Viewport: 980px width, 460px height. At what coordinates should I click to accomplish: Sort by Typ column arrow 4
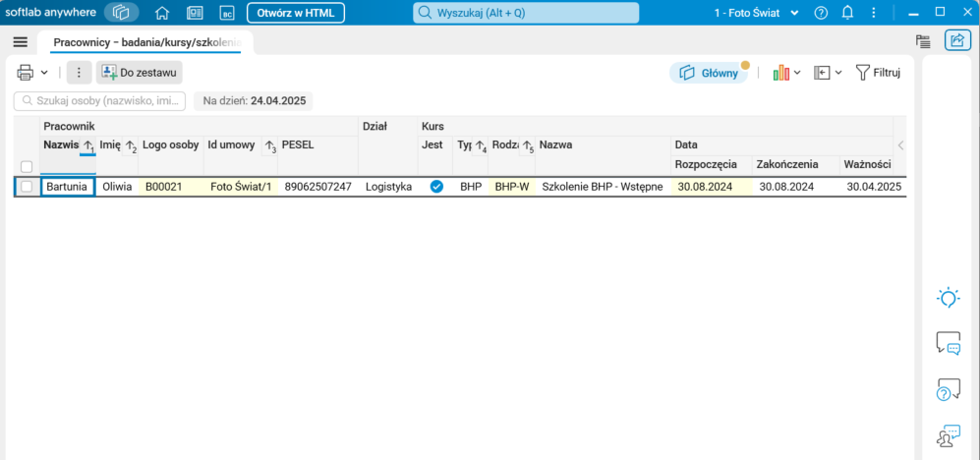(x=480, y=146)
